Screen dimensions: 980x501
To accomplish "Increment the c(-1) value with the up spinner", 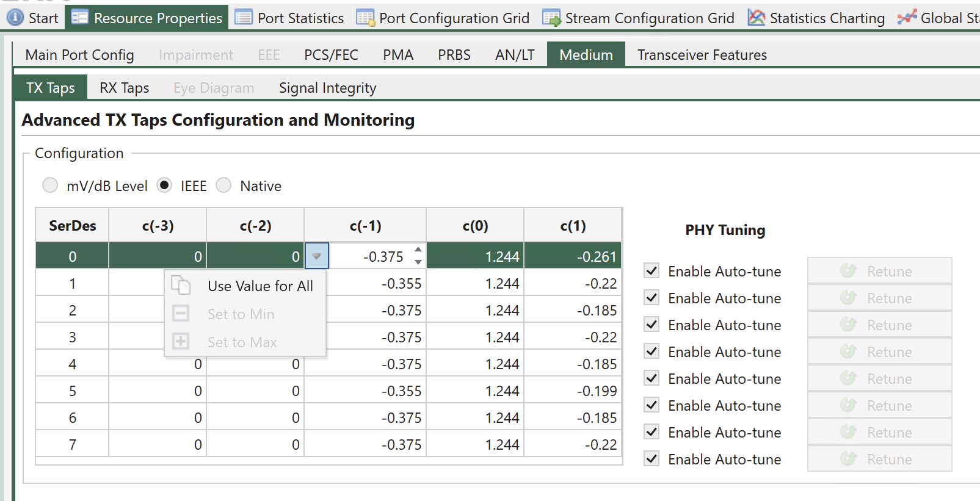I will [x=418, y=250].
